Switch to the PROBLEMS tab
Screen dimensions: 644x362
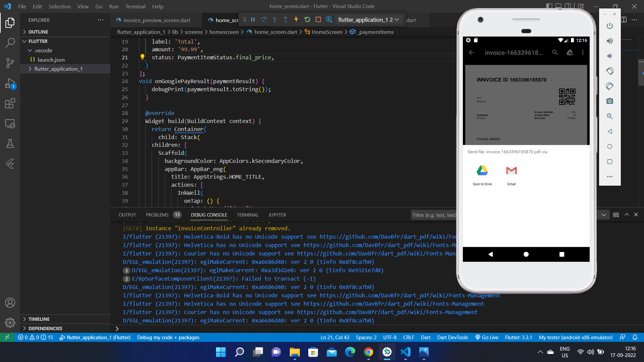pos(157,215)
